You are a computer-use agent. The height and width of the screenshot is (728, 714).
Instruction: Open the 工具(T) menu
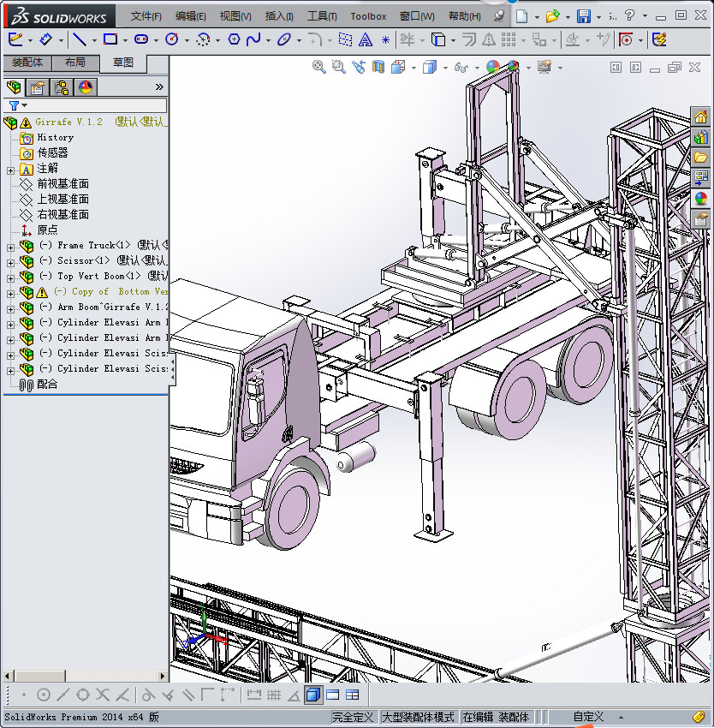pyautogui.click(x=322, y=16)
